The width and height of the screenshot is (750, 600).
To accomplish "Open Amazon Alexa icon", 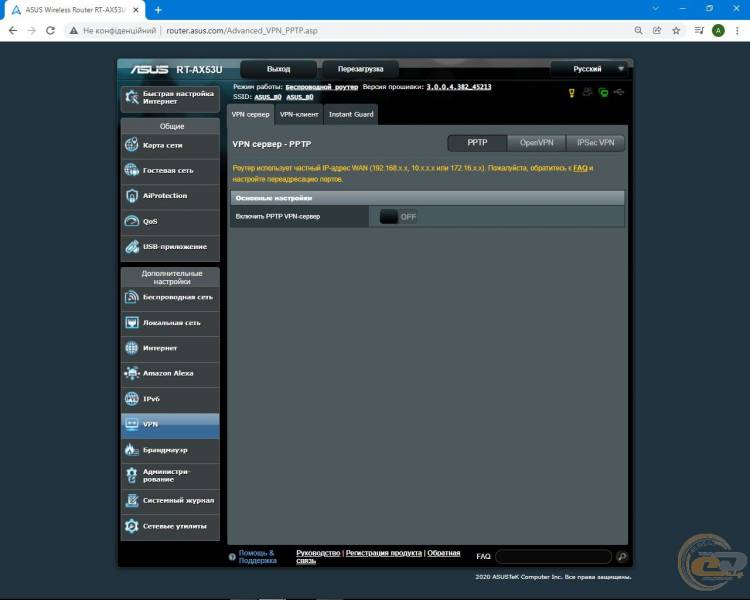I will click(x=132, y=373).
